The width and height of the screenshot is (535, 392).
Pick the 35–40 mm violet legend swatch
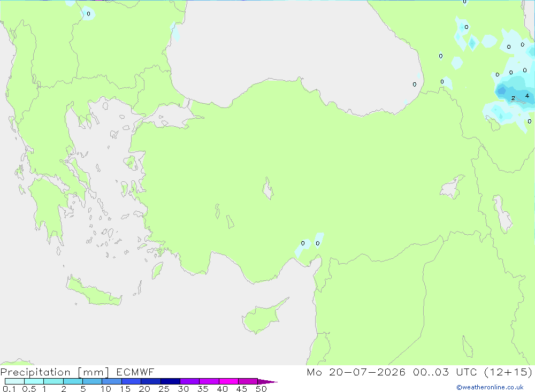209,381
